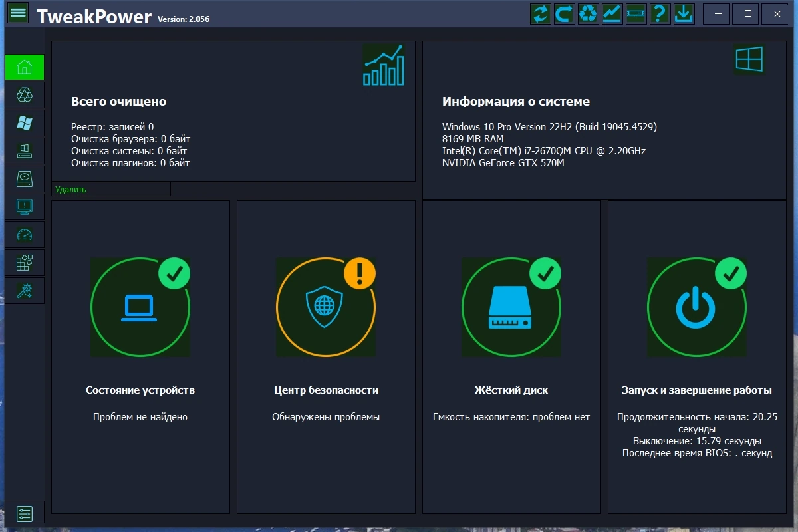Click the refresh sync arrows toolbar icon
The image size is (798, 532).
tap(541, 13)
